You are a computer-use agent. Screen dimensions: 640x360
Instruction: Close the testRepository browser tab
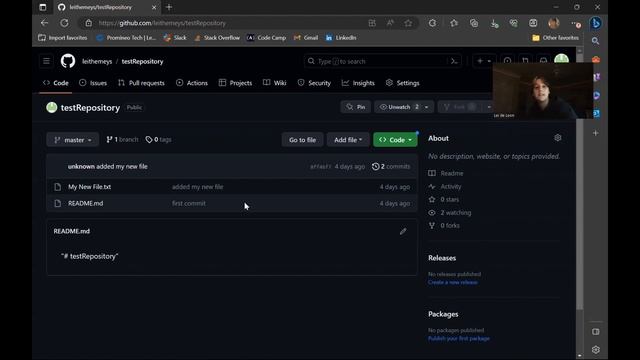[154, 7]
